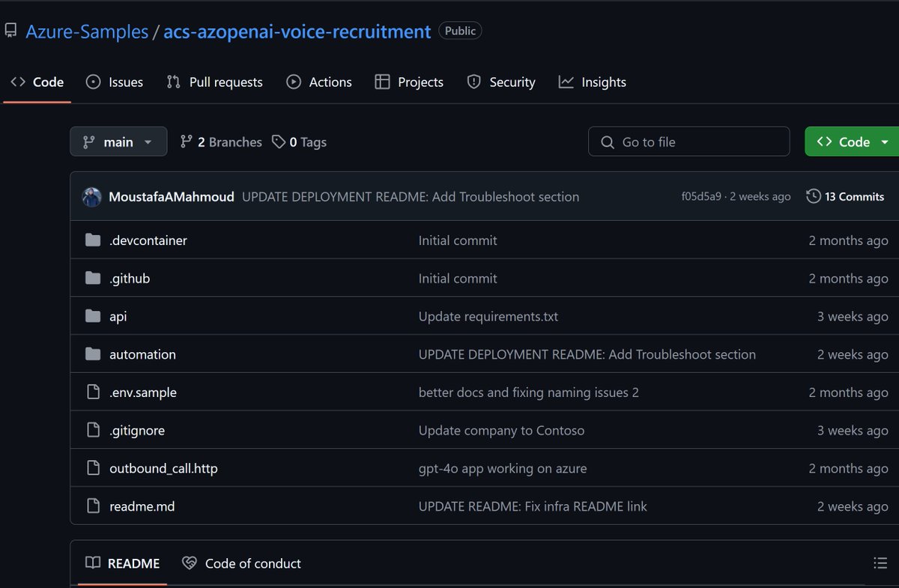Click the Projects table icon

(x=382, y=82)
